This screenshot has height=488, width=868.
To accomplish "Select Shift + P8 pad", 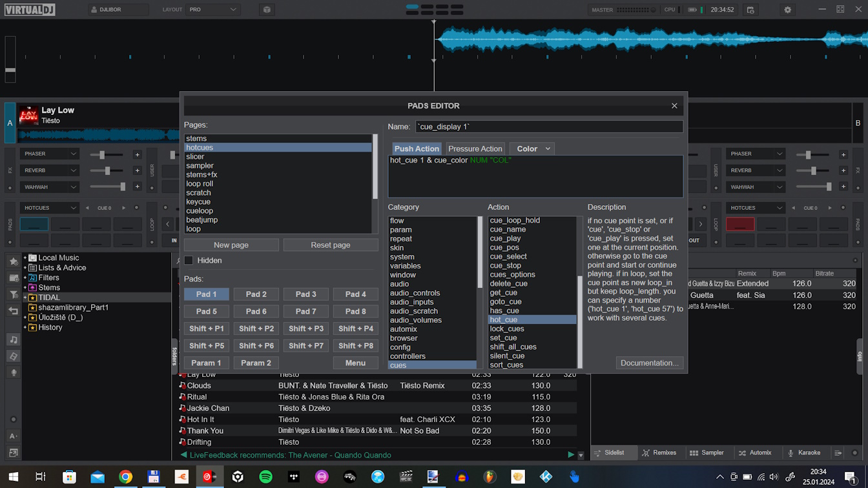I will pos(356,345).
